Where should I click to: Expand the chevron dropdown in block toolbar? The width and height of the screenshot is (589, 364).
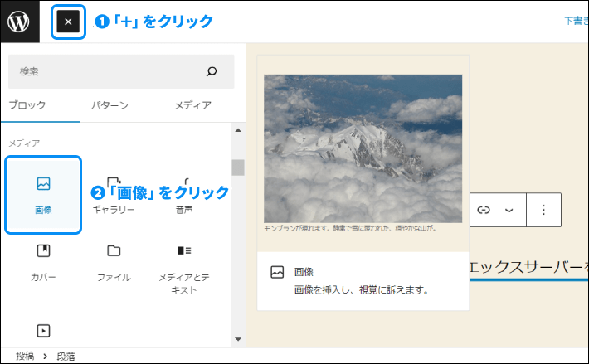(x=509, y=210)
